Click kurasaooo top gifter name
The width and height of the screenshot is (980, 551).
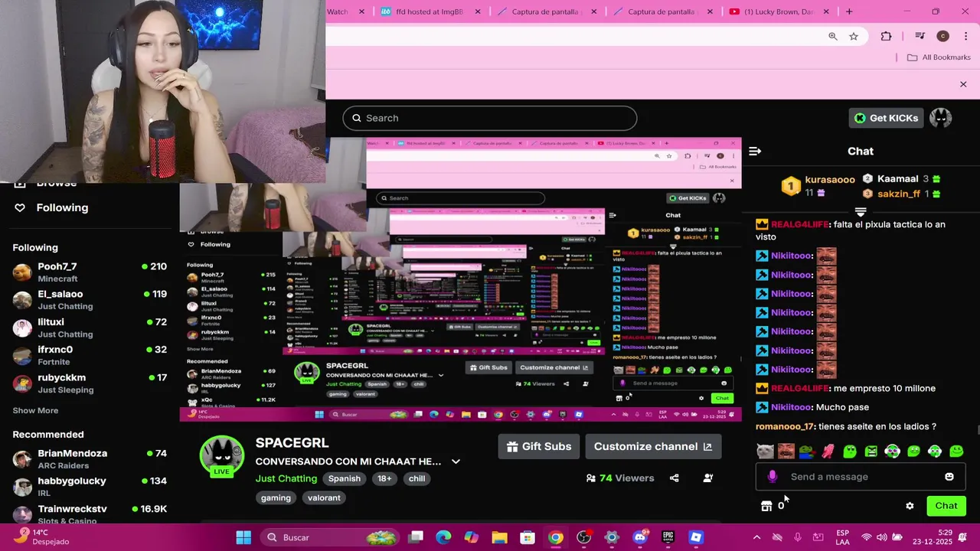830,180
